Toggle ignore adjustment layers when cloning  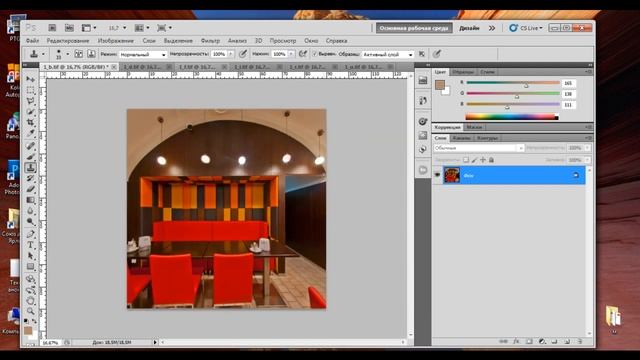(422, 54)
